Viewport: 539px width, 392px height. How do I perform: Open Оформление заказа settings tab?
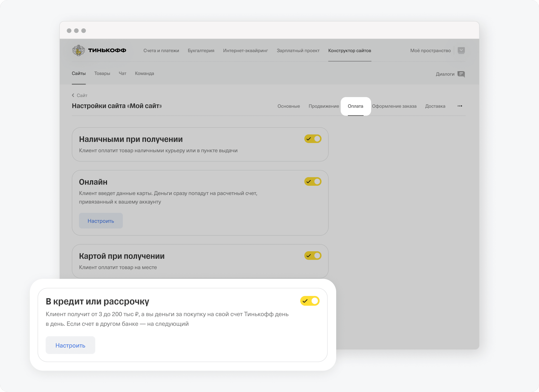pos(394,106)
